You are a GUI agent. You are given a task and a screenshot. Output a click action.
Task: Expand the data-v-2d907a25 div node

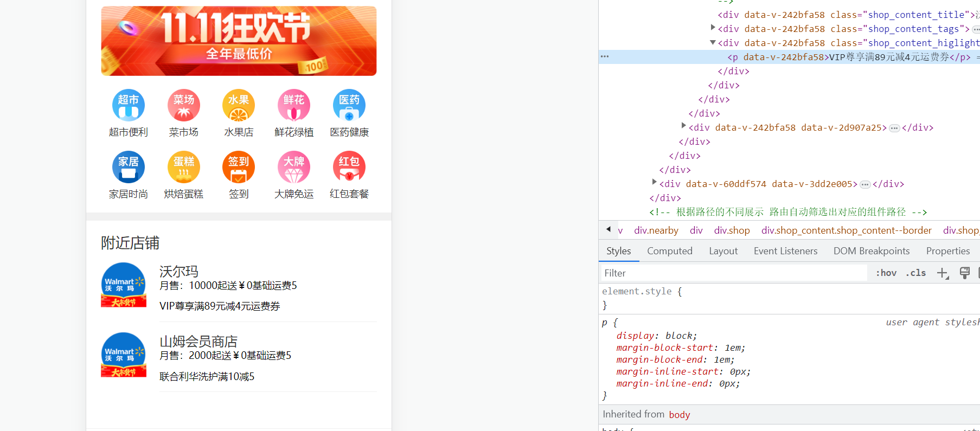[683, 126]
